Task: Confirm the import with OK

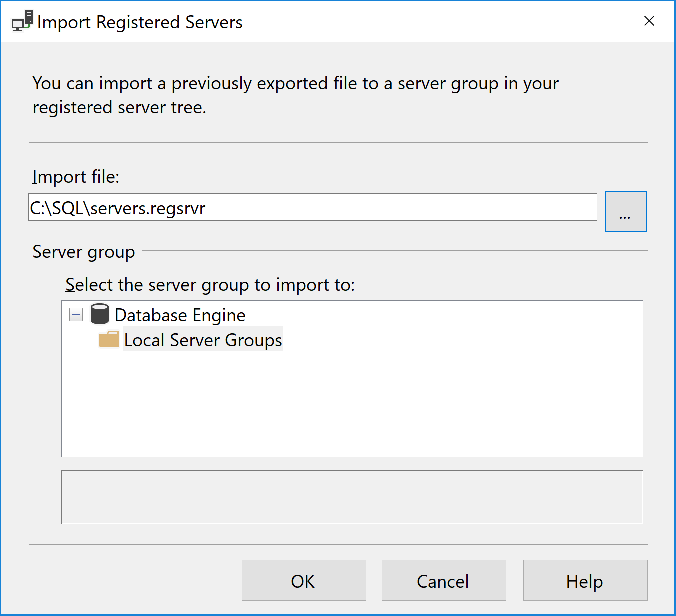Action: click(304, 581)
